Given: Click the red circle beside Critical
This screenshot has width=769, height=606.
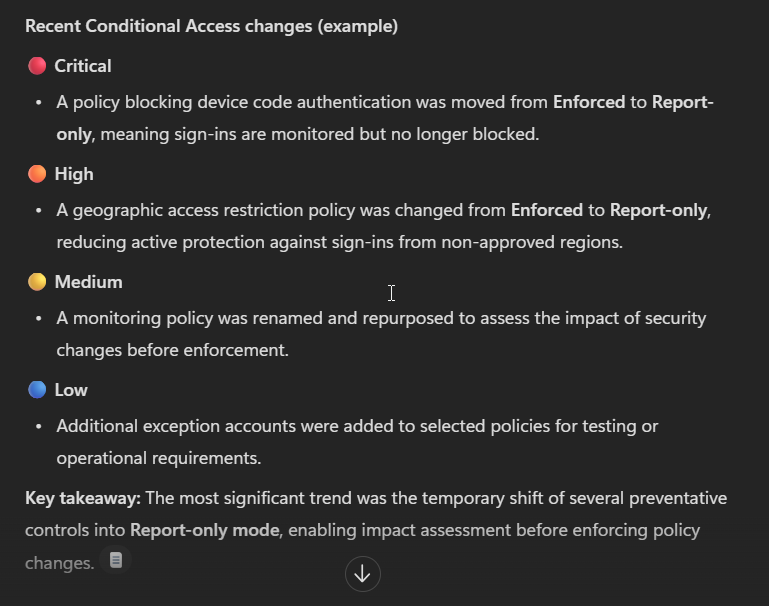Looking at the screenshot, I should click(x=37, y=66).
